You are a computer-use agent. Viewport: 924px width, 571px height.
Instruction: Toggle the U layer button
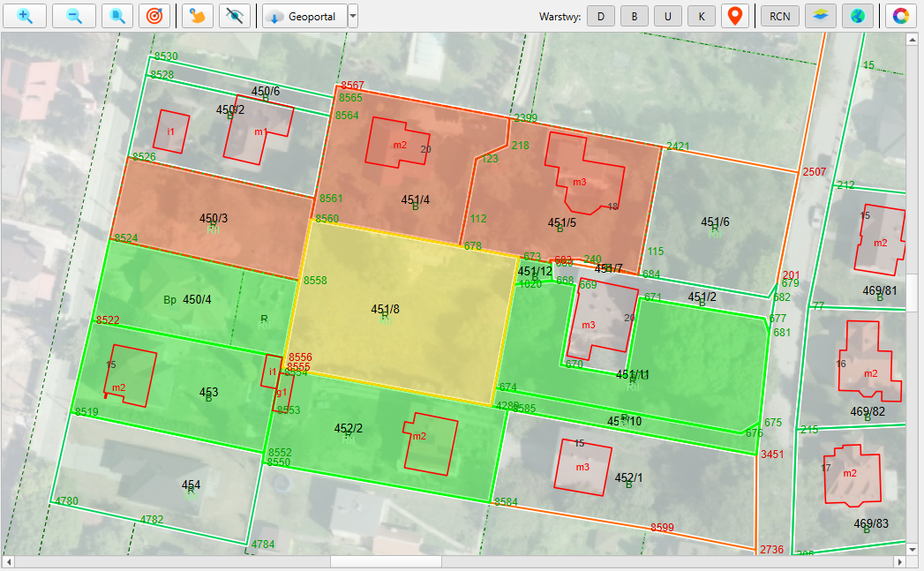pos(668,17)
